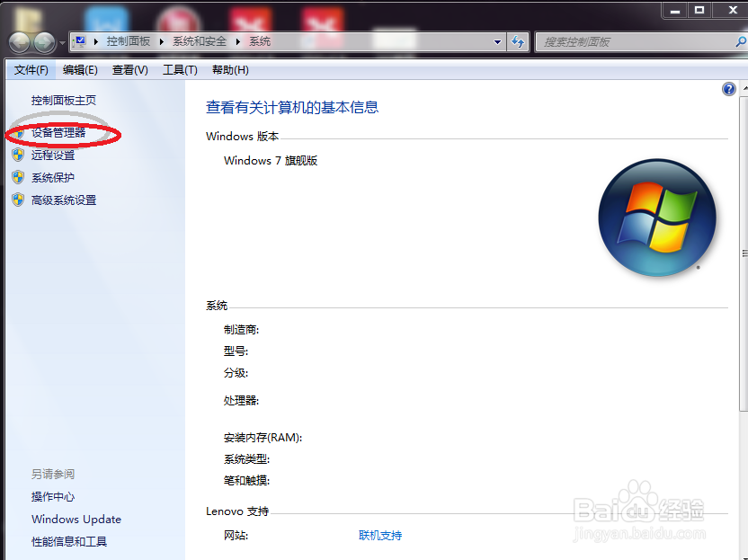Click the 联机支持 website link

click(x=380, y=535)
